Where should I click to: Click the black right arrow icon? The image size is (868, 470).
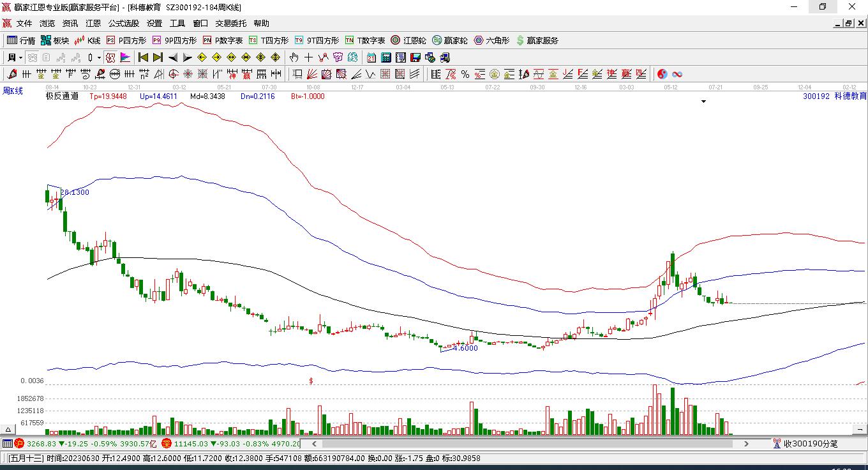coord(187,57)
